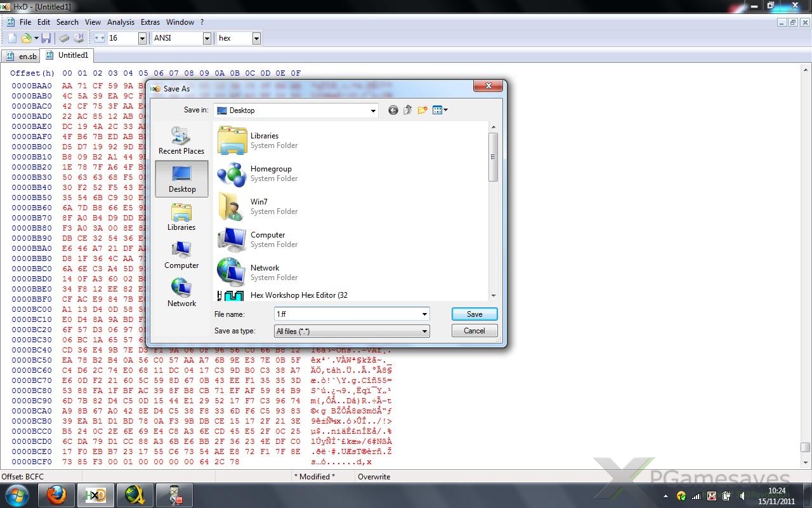Open the Save as type dropdown

point(424,331)
